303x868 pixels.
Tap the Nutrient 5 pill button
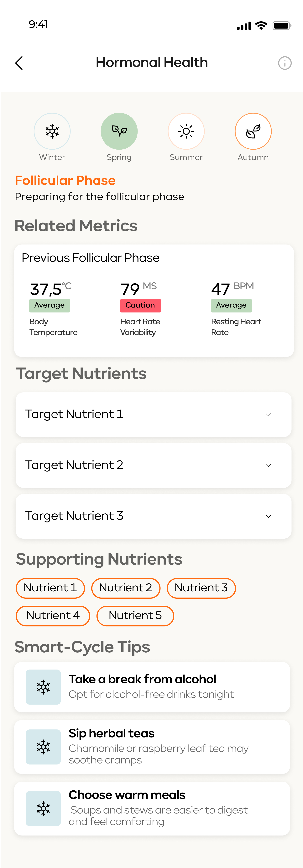pos(135,616)
